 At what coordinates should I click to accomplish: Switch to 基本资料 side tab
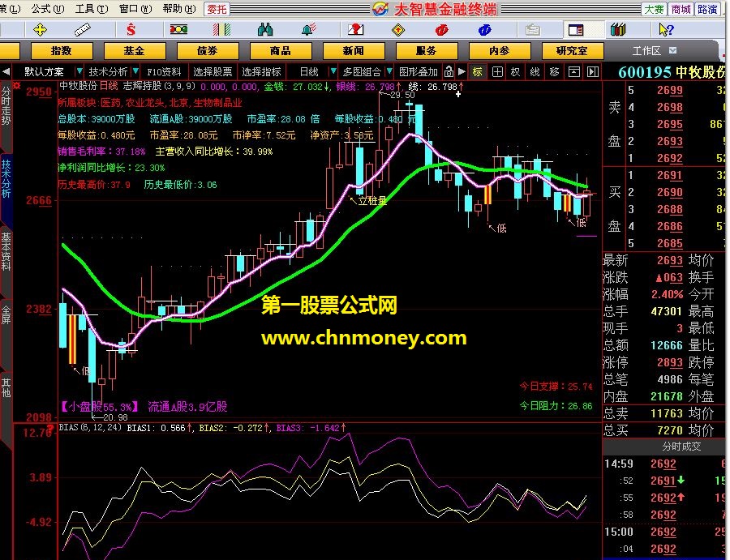(6, 251)
